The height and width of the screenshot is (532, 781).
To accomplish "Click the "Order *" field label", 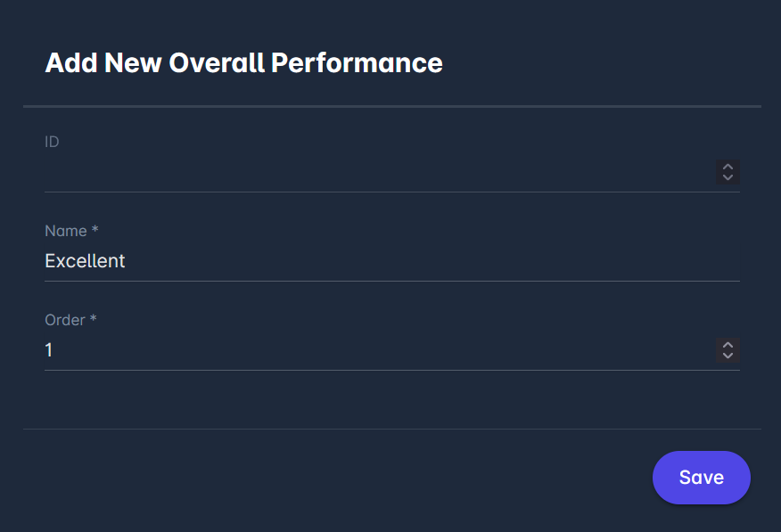I will [x=70, y=320].
